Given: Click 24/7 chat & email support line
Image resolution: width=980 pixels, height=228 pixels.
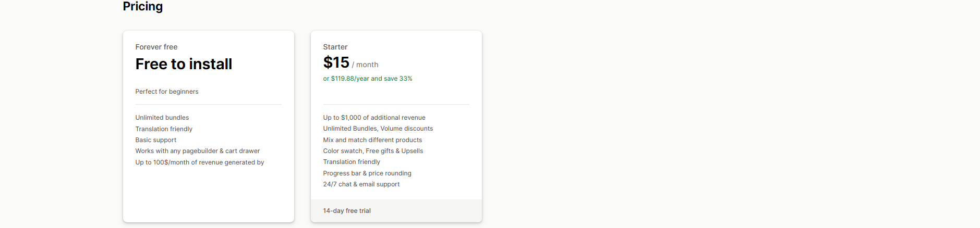Looking at the screenshot, I should (361, 184).
